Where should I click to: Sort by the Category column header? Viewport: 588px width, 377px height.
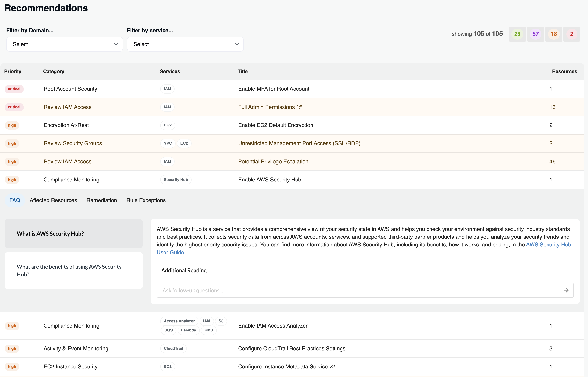coord(54,71)
